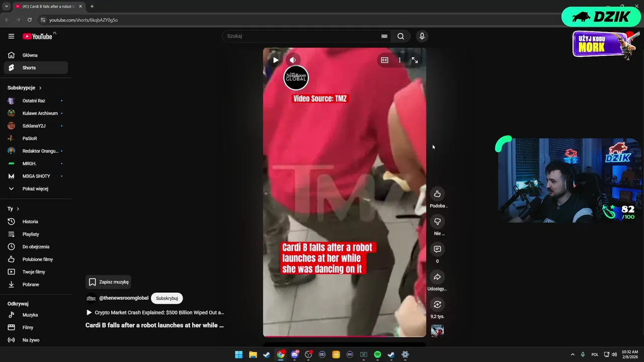The width and height of the screenshot is (644, 362).
Task: Toggle closed captions on the Short
Action: coord(384,60)
